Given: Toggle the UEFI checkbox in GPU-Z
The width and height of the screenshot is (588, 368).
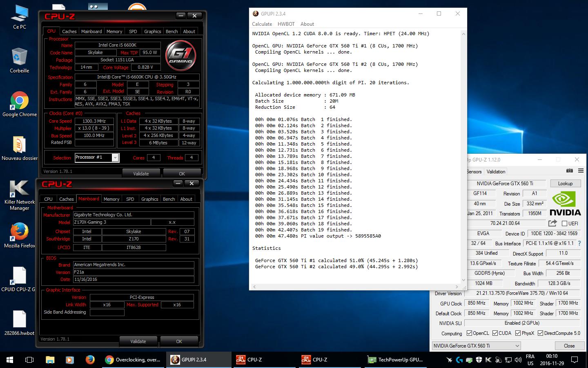Looking at the screenshot, I should (564, 223).
